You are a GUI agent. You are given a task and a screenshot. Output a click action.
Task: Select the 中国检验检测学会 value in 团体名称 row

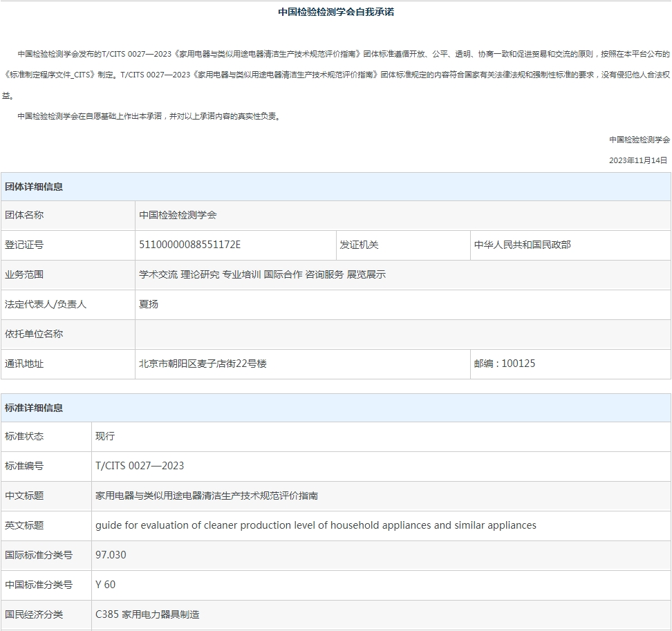click(x=178, y=215)
